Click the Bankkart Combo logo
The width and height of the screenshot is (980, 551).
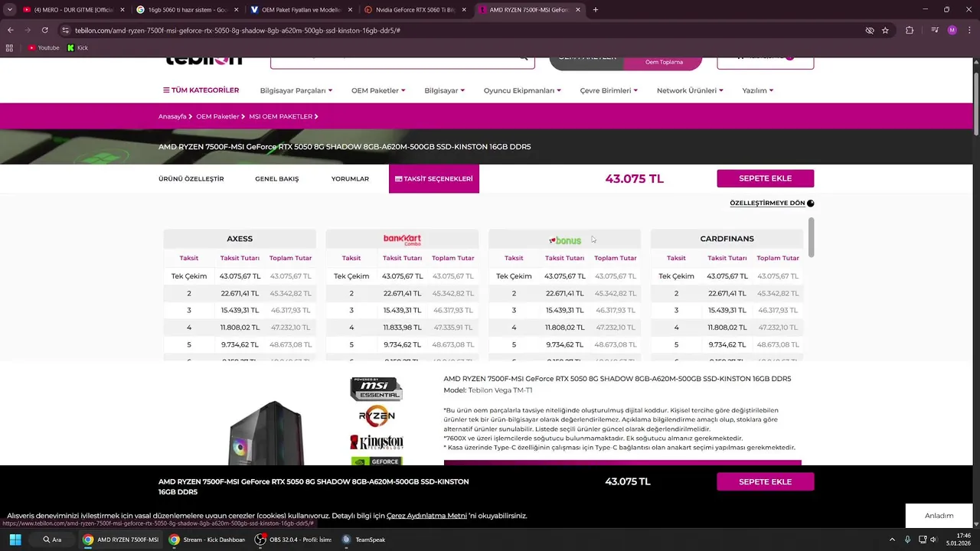[402, 240]
